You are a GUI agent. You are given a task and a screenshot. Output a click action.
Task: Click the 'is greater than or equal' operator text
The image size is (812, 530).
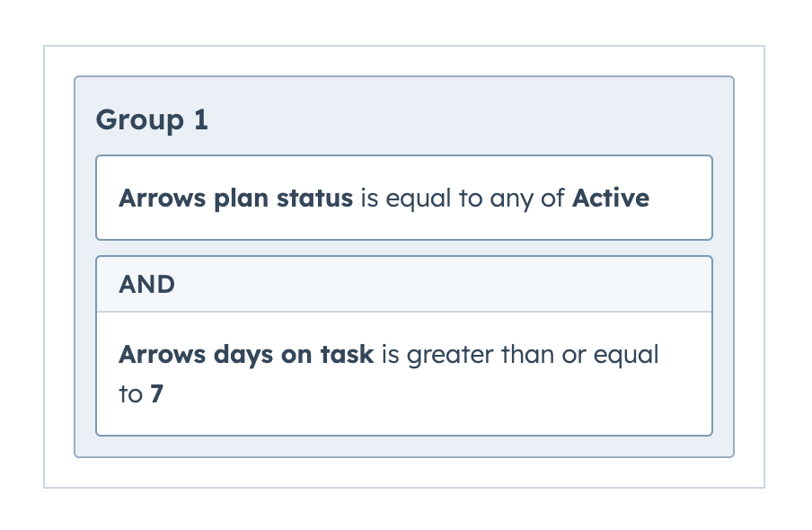[x=520, y=356]
